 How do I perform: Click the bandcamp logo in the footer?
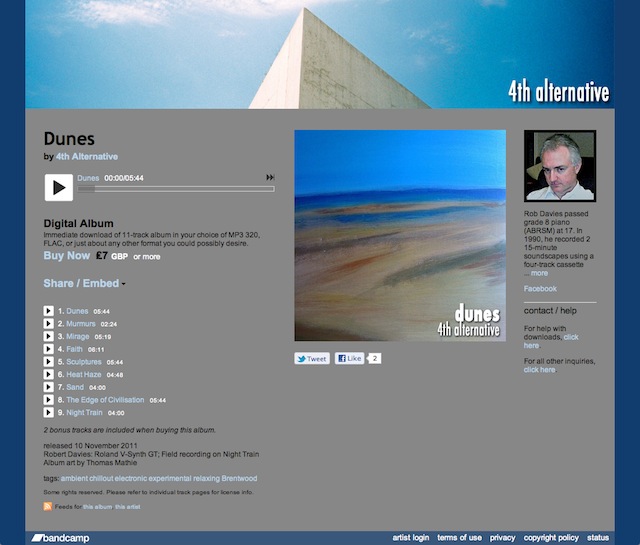click(60, 538)
